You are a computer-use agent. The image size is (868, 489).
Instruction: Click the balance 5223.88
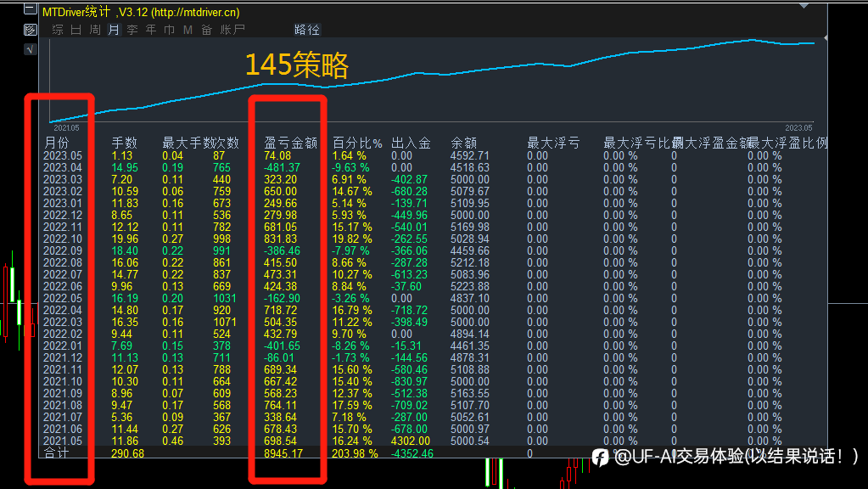pos(469,287)
